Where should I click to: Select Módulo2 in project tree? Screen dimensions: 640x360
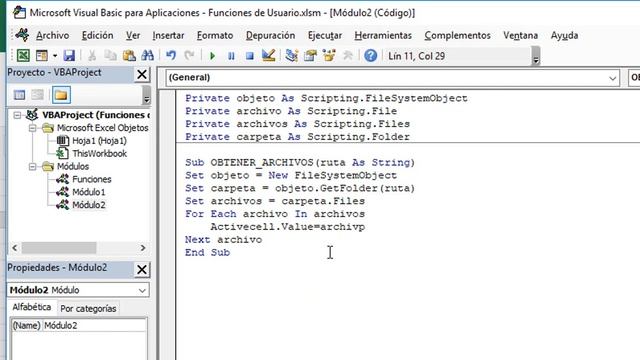point(89,205)
